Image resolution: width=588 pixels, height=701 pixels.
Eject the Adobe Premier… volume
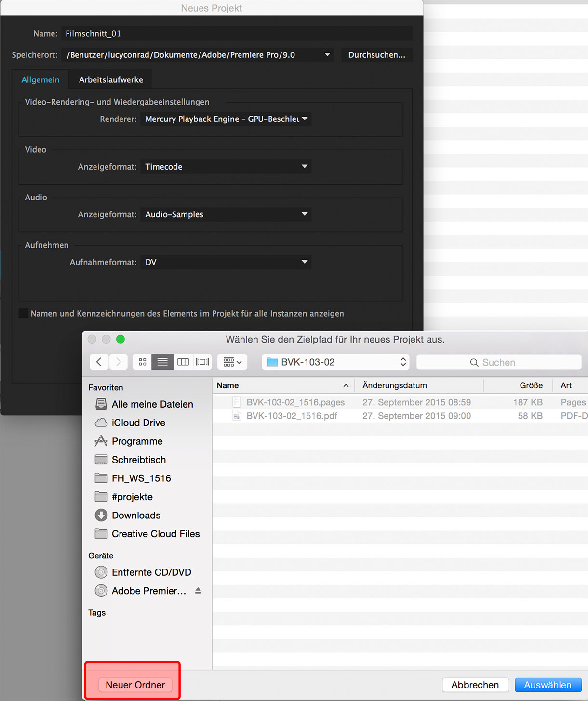coord(198,591)
